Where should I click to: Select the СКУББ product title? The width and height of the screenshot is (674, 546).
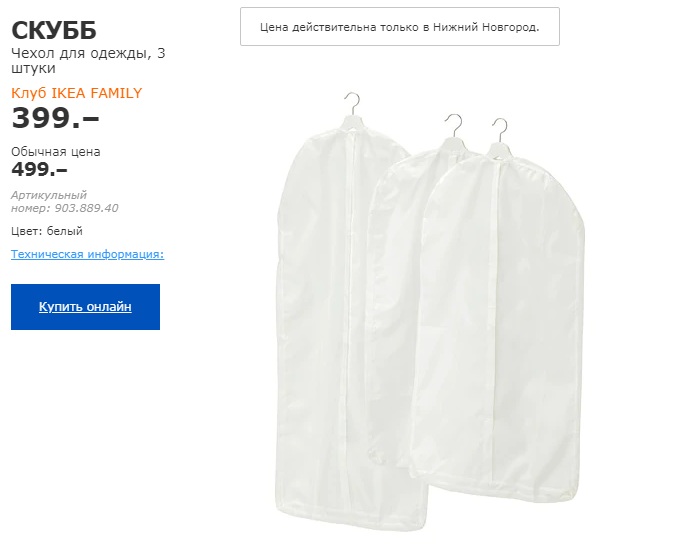(54, 30)
